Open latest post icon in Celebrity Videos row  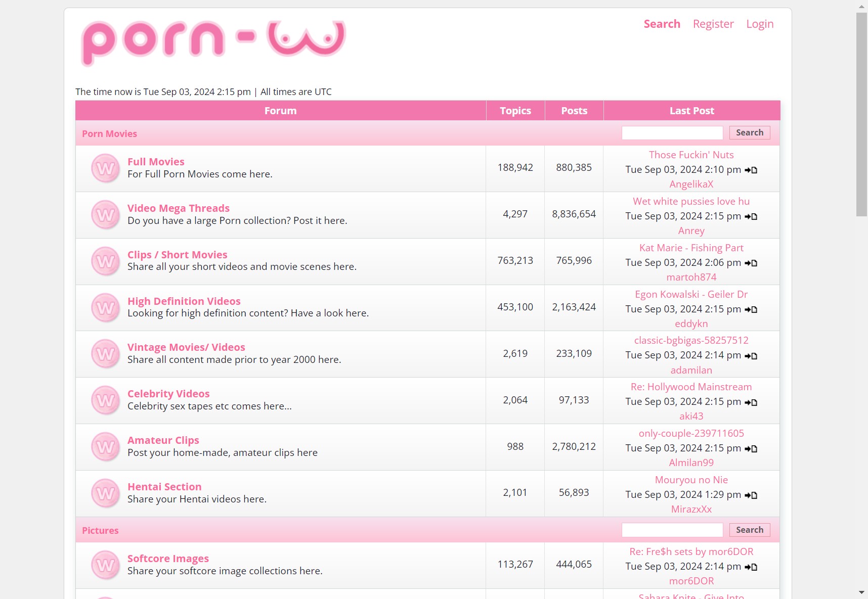pyautogui.click(x=751, y=402)
